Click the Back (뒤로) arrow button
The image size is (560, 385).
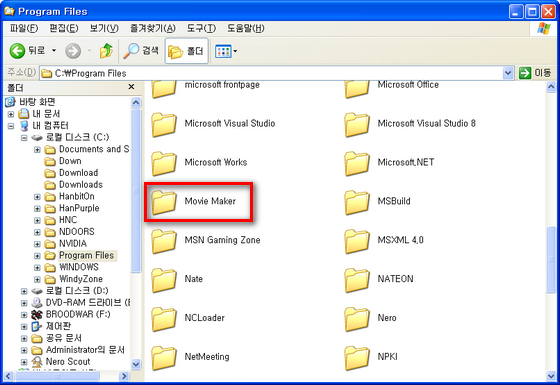[x=17, y=51]
